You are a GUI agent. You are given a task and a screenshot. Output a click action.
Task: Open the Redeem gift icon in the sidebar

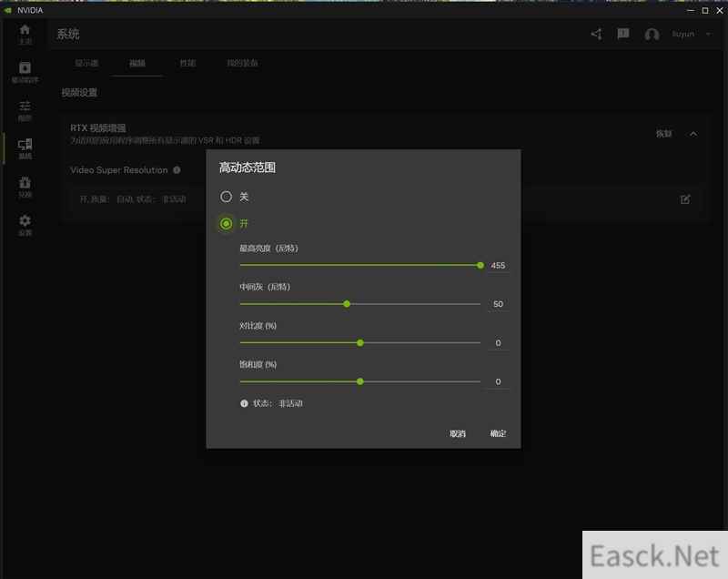[25, 187]
